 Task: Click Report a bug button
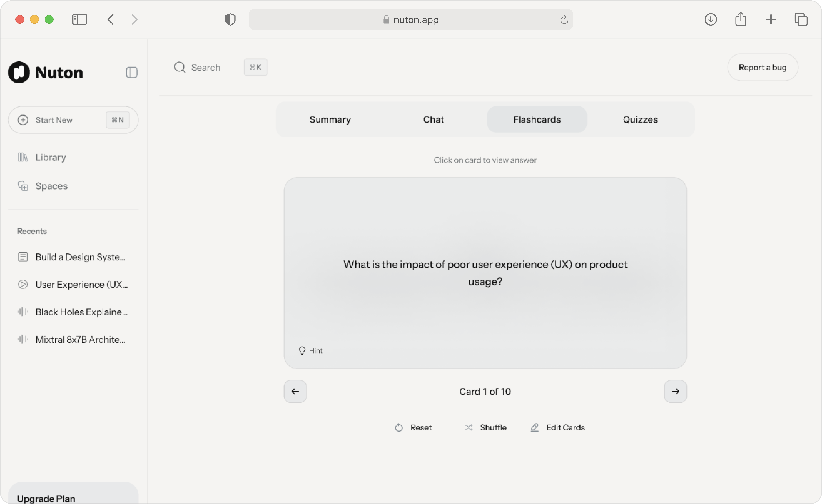click(x=762, y=67)
